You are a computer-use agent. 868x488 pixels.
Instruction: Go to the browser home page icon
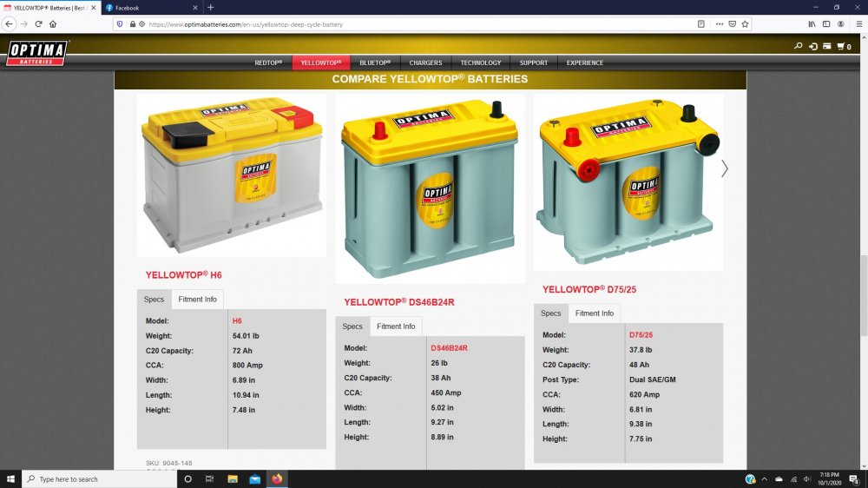[x=53, y=24]
